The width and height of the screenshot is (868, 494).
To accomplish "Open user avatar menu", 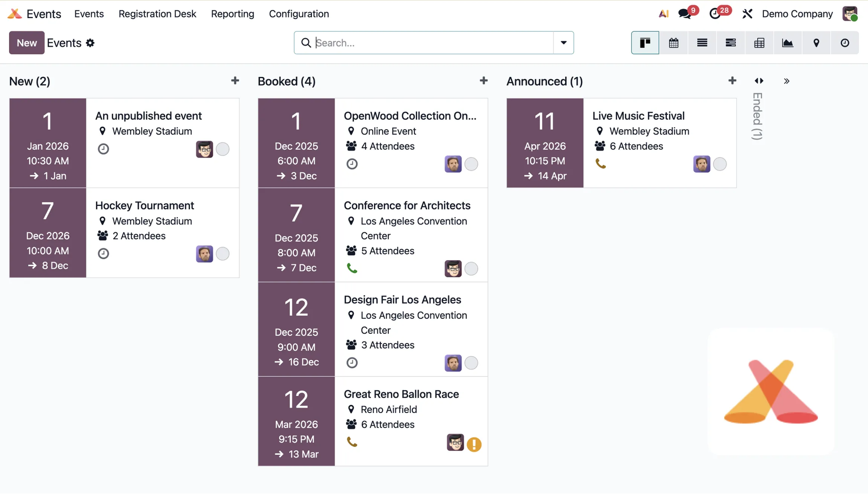I will 850,14.
